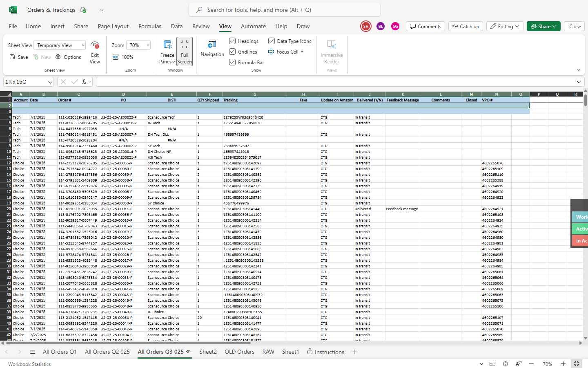
Task: Open BL user presence avatar
Action: 381,26
